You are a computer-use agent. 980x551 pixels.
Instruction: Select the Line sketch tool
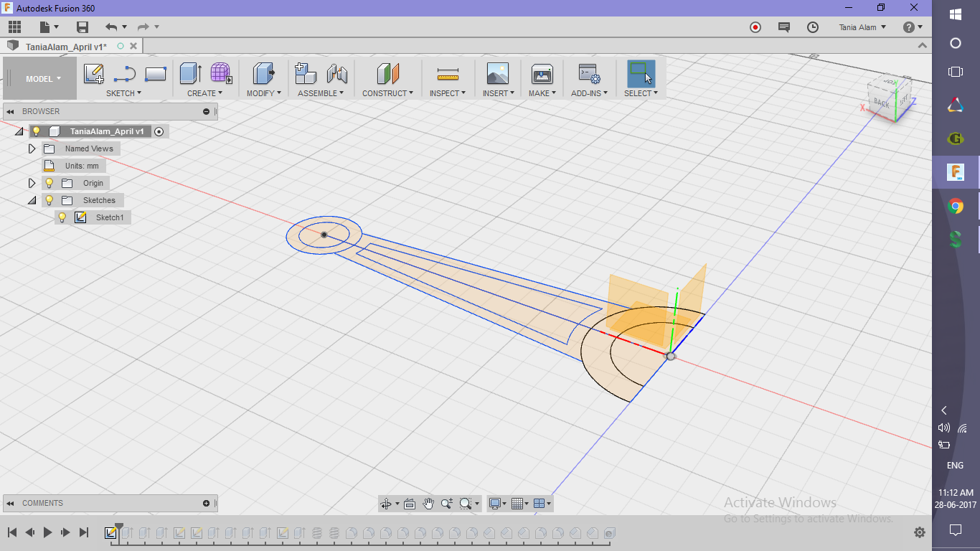pyautogui.click(x=125, y=73)
